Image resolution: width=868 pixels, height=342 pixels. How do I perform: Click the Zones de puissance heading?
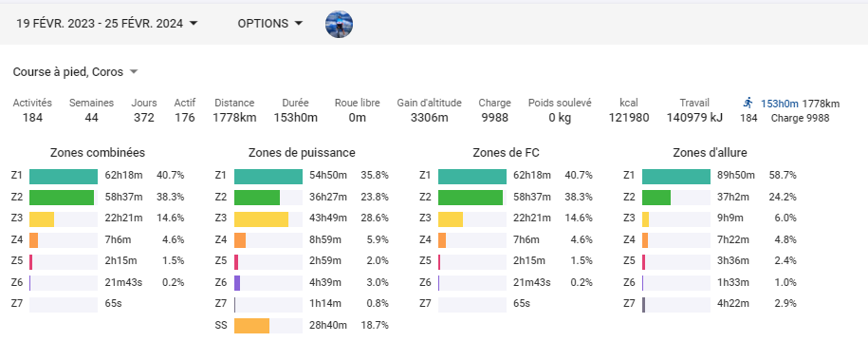302,153
